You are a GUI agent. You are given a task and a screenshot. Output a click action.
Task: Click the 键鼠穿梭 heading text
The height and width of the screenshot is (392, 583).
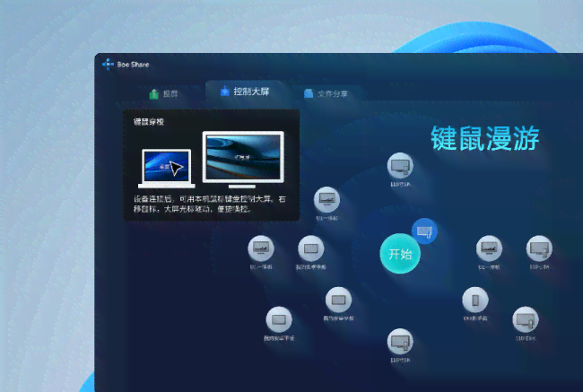click(x=149, y=122)
